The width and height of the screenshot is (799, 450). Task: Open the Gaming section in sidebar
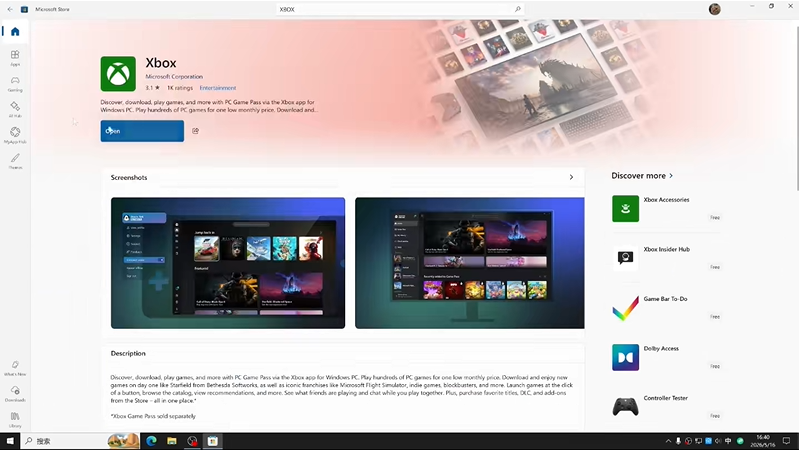click(x=15, y=84)
